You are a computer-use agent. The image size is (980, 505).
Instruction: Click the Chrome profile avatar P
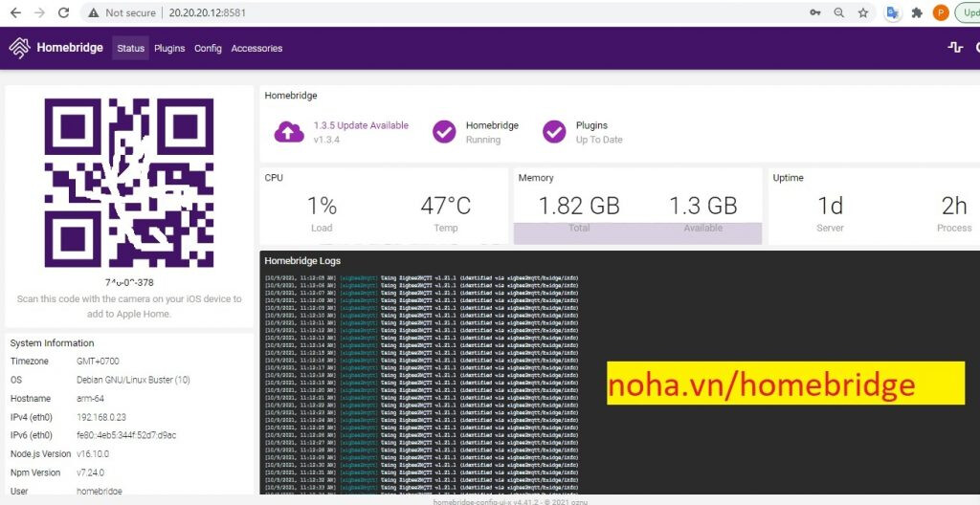click(941, 13)
